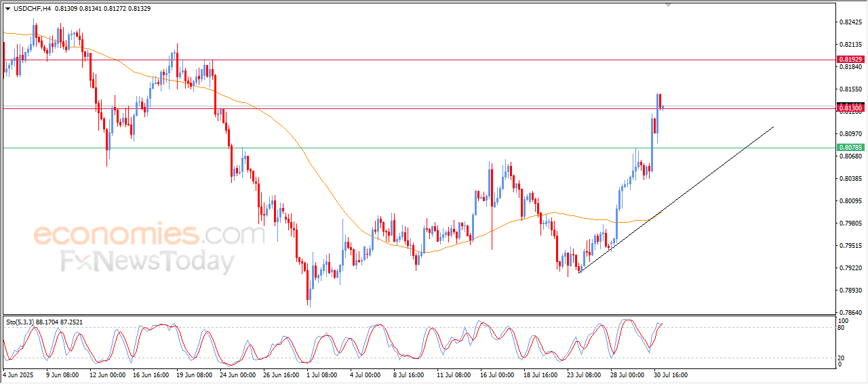Select the red 0.81300 price tag
The image size is (868, 384).
click(850, 108)
